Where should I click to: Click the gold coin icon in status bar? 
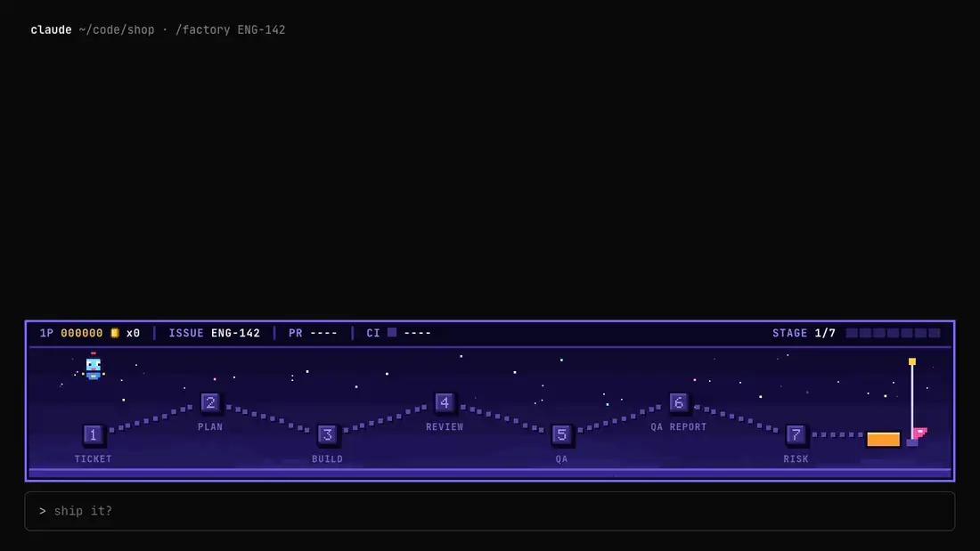[115, 333]
